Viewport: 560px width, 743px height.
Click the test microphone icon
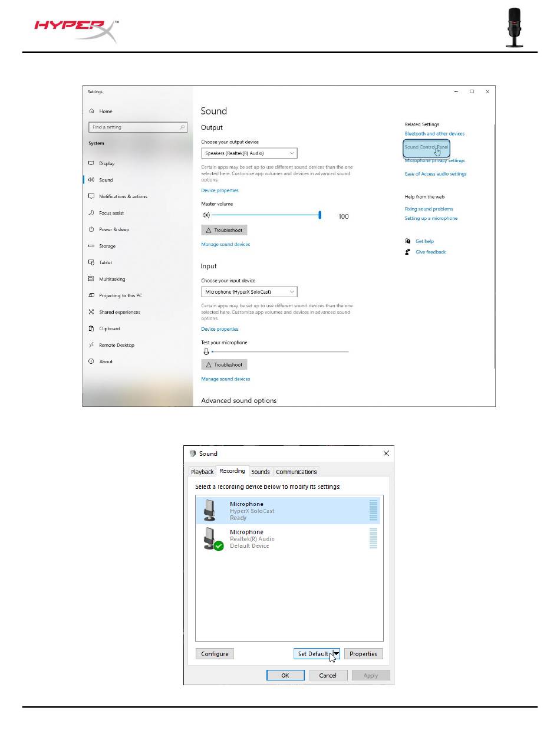tap(206, 351)
